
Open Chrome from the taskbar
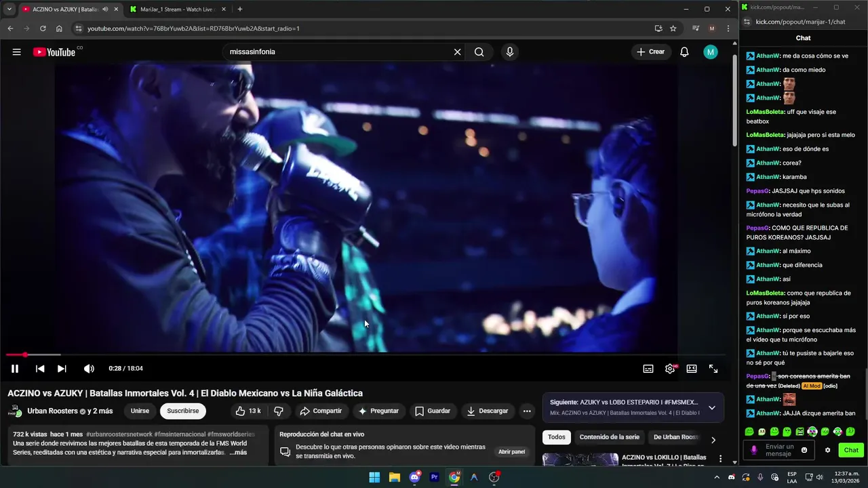tap(454, 477)
